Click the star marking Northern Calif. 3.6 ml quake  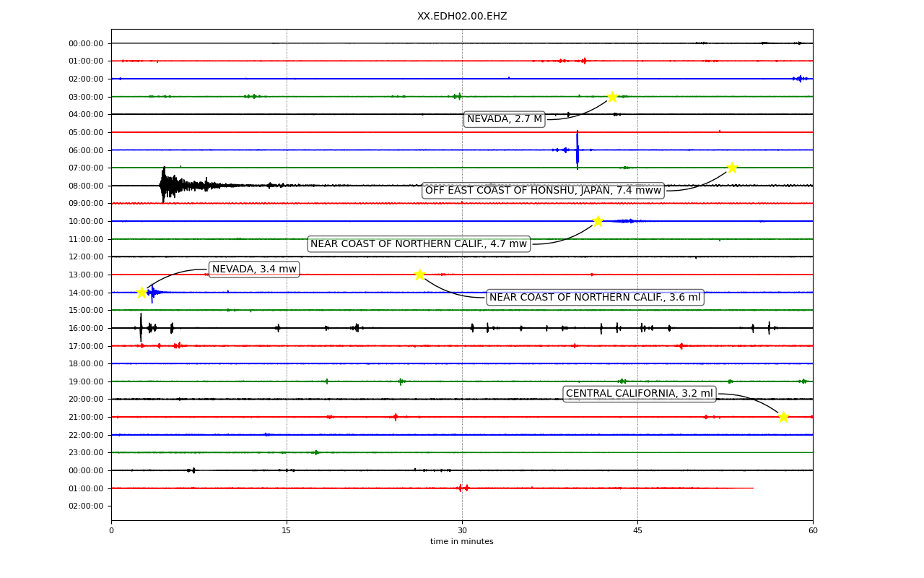419,275
